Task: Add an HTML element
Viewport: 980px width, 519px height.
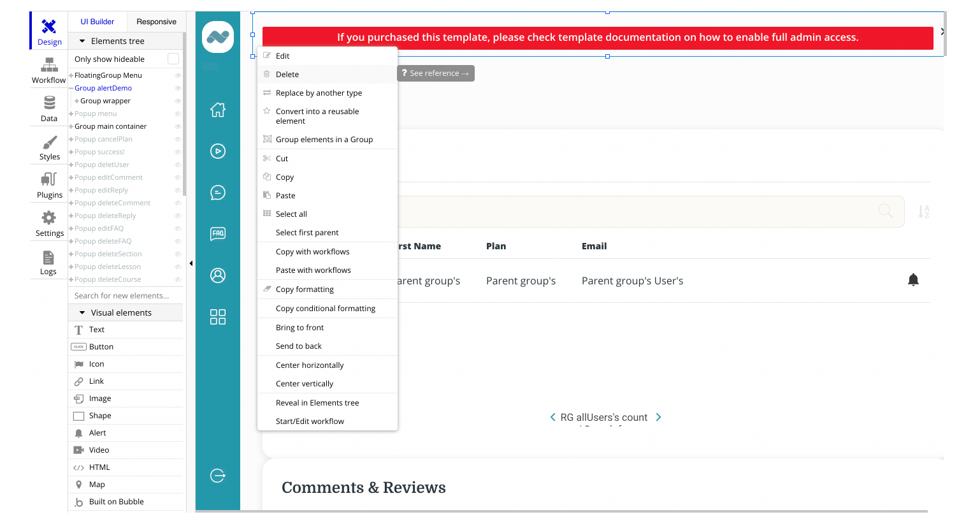Action: coord(126,467)
